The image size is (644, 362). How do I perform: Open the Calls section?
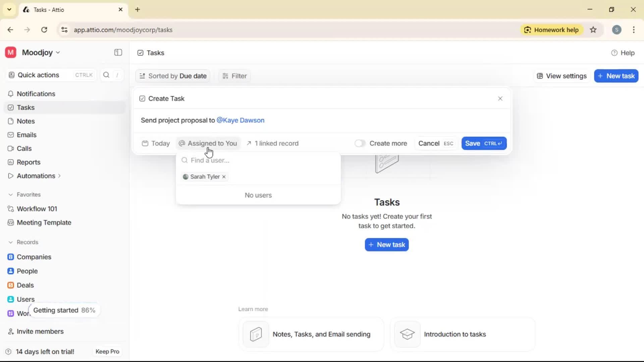[24, 148]
